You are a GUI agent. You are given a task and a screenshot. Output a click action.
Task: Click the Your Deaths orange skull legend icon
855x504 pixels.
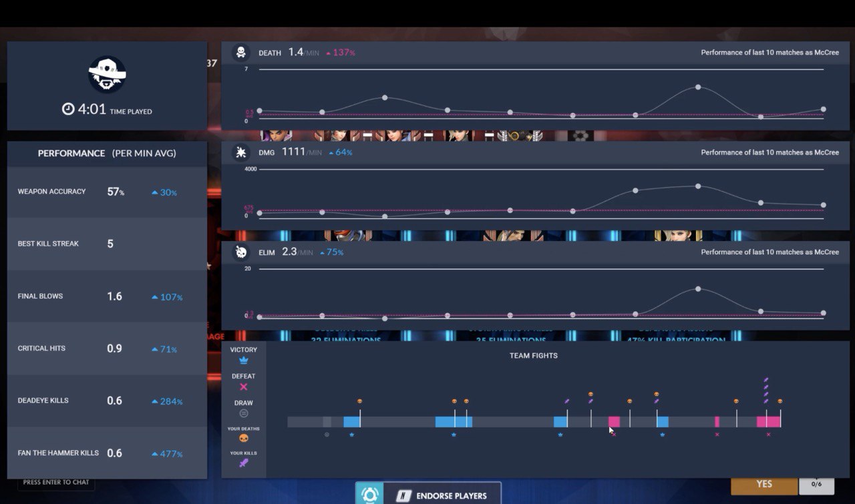243,439
